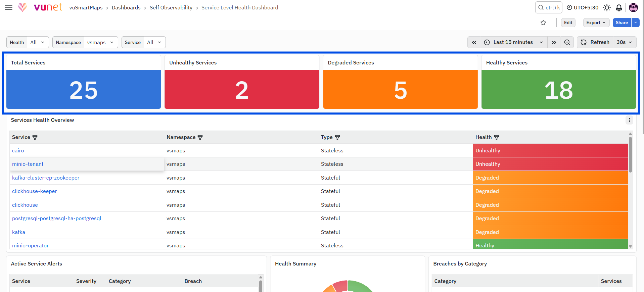Screen dimensions: 644x292
Task: Expand the Last 15 minutes time picker
Action: click(514, 42)
